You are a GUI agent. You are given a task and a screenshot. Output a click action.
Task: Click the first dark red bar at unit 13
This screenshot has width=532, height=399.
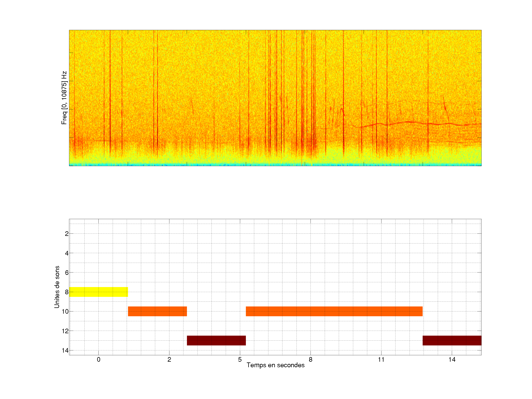(x=216, y=340)
